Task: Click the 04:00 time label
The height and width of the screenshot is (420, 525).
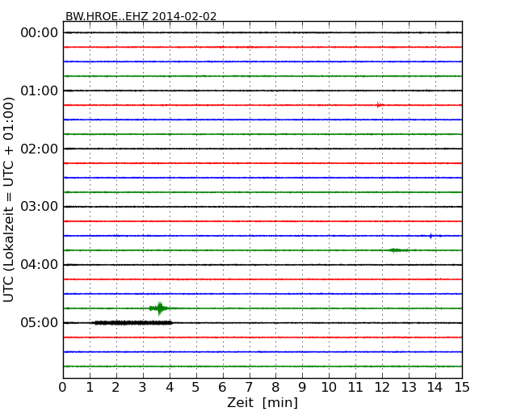Action: [x=40, y=265]
